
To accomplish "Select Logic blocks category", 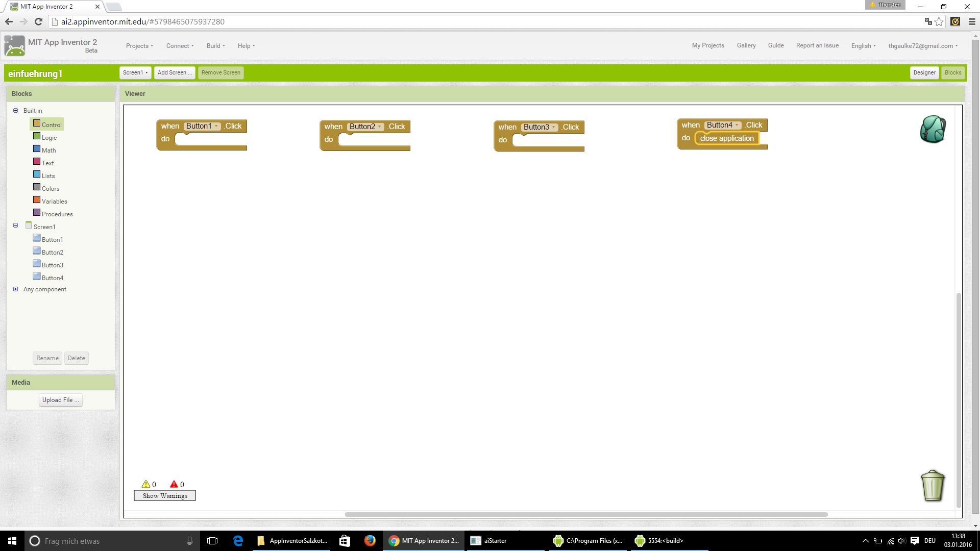I will (45, 137).
